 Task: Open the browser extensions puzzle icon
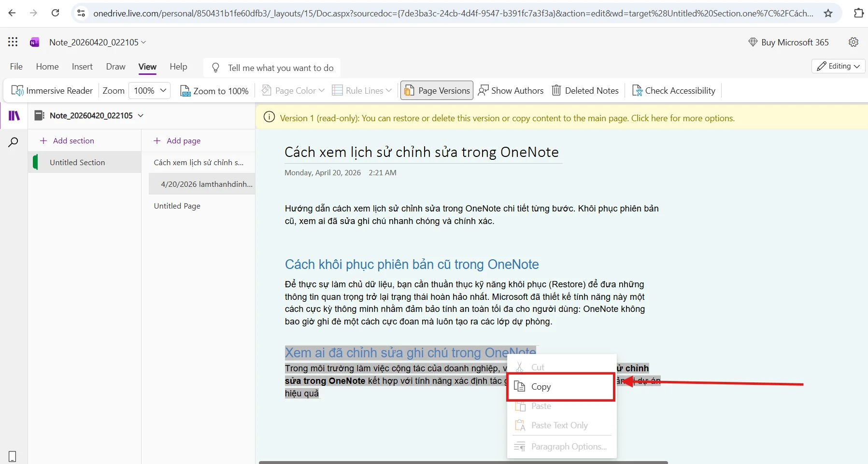point(859,13)
